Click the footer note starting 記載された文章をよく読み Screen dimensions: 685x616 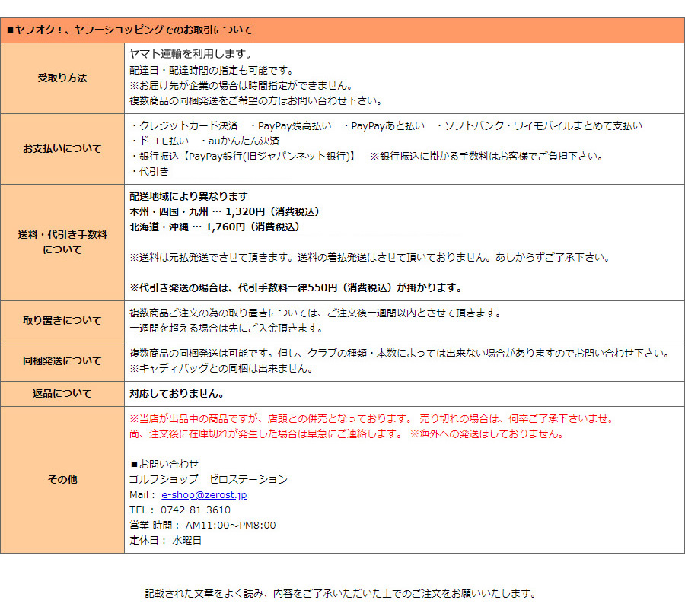coord(341,593)
